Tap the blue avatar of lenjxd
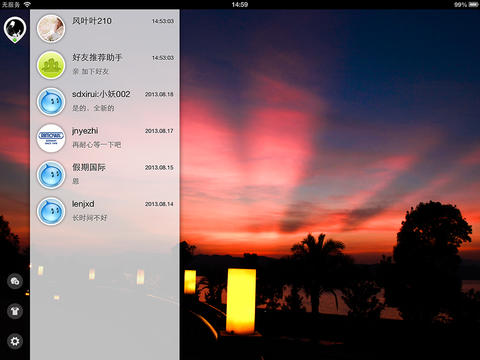Image resolution: width=480 pixels, height=360 pixels. click(51, 212)
